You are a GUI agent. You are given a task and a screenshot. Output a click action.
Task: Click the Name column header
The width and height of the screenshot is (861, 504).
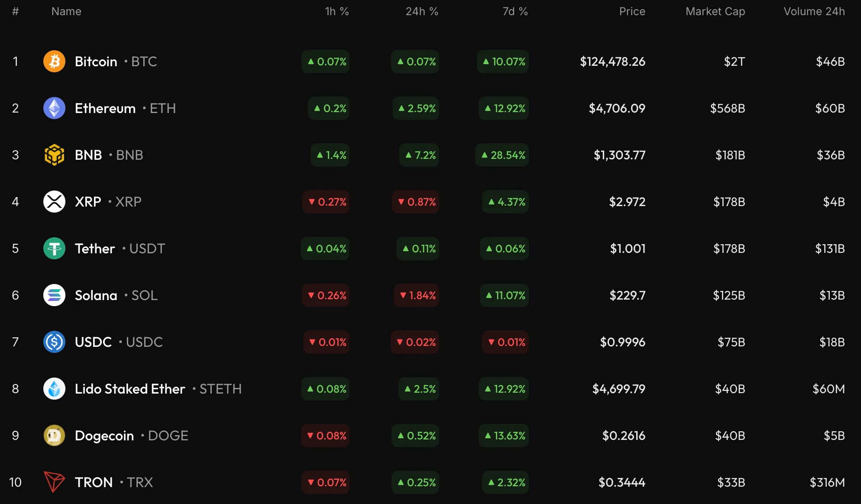(x=66, y=12)
